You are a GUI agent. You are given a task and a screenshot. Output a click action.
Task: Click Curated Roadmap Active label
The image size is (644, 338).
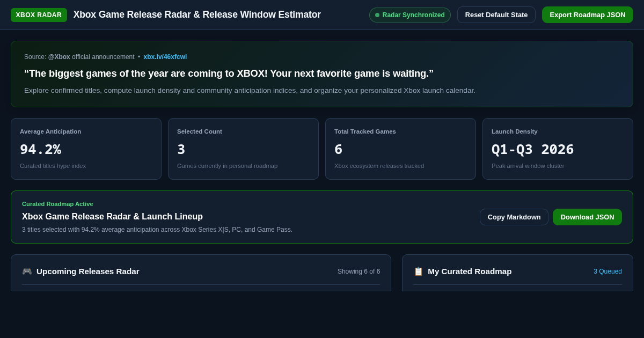point(57,204)
